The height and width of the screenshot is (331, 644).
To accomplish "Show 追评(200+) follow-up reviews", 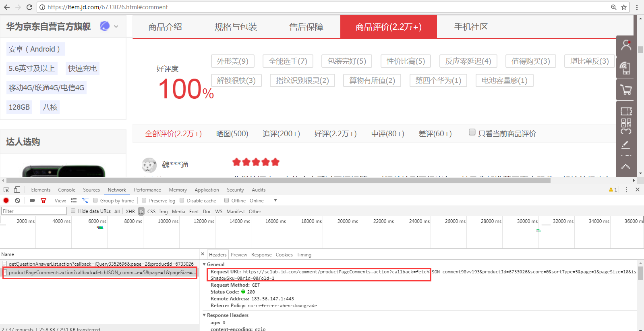I will click(281, 133).
